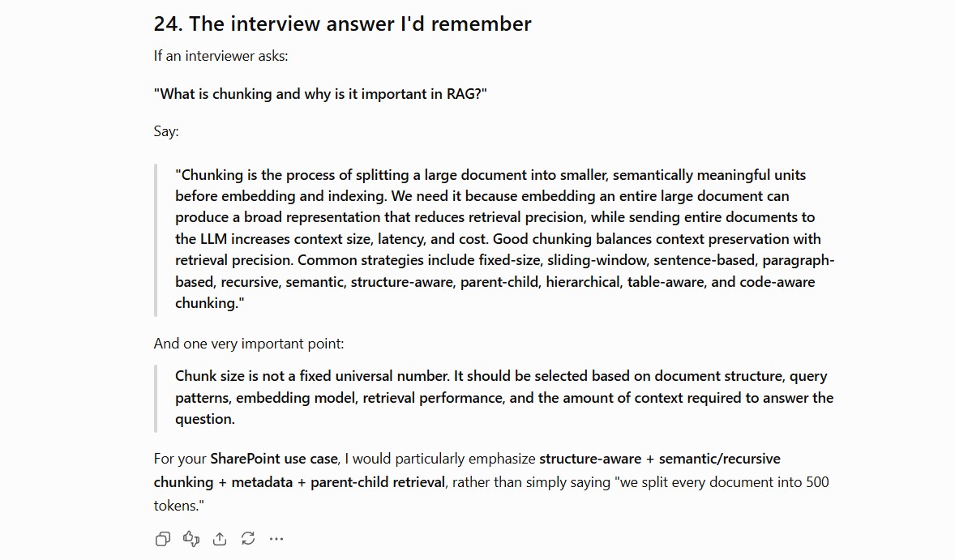
Task: Click the quoted word "chunking." ending first blockquote
Action: [x=209, y=303]
